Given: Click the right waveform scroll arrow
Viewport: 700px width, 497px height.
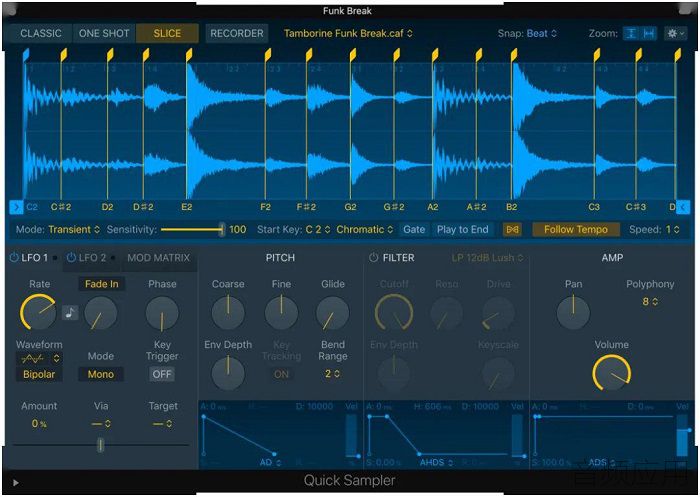Looking at the screenshot, I should coord(683,207).
